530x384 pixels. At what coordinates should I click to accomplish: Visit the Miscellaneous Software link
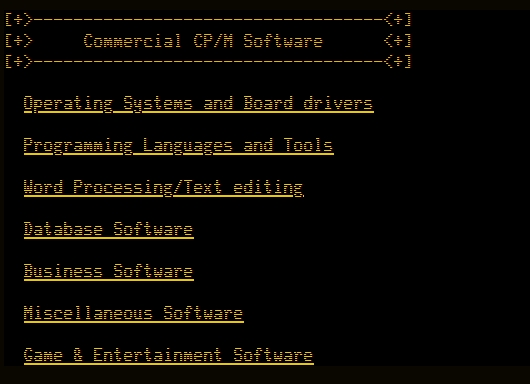[134, 314]
